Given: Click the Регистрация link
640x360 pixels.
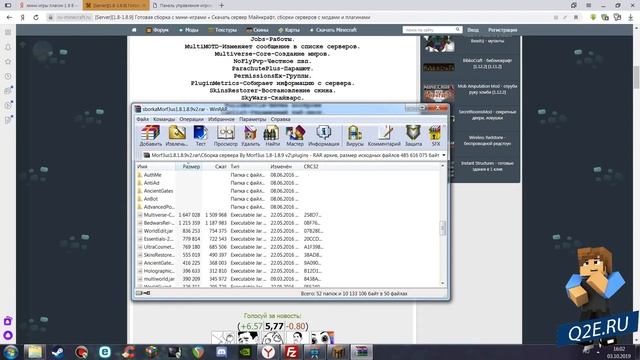Looking at the screenshot, I should [x=502, y=30].
